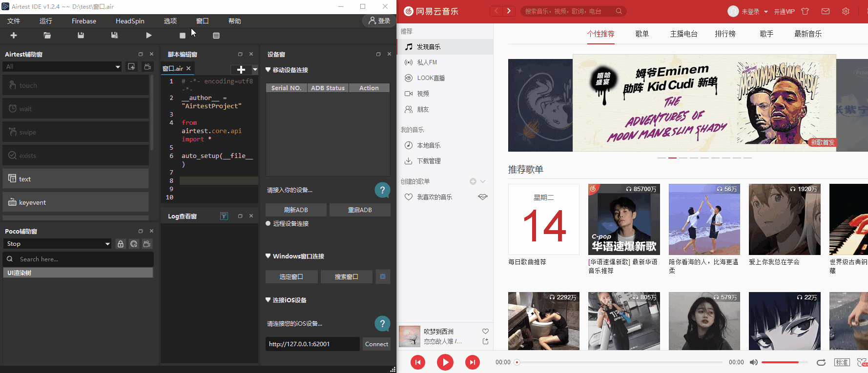
Task: Switch to the 歌单 tab
Action: [x=642, y=34]
